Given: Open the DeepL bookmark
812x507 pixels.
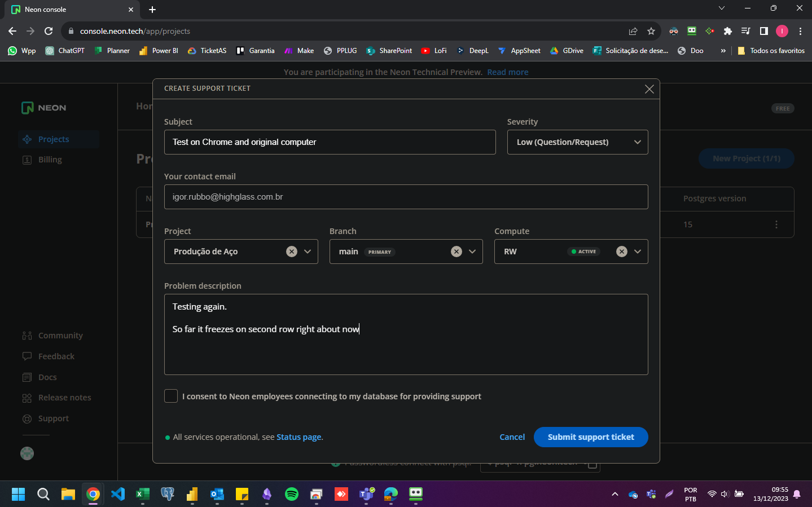Looking at the screenshot, I should (x=472, y=51).
